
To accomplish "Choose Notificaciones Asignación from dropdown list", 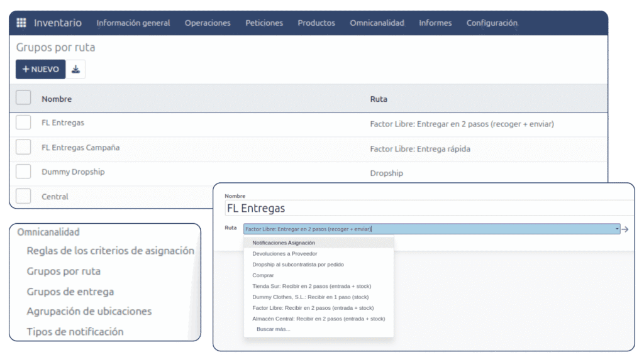I will coord(283,243).
